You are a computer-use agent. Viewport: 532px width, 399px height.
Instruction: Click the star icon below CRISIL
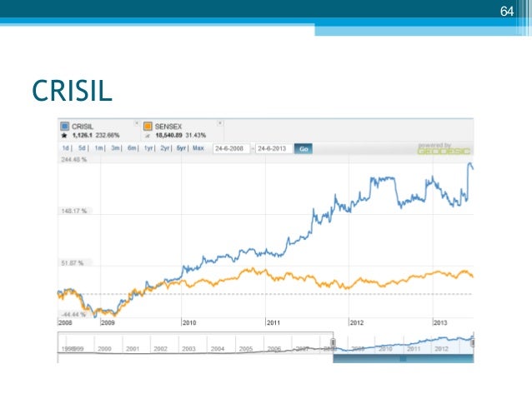coord(64,136)
